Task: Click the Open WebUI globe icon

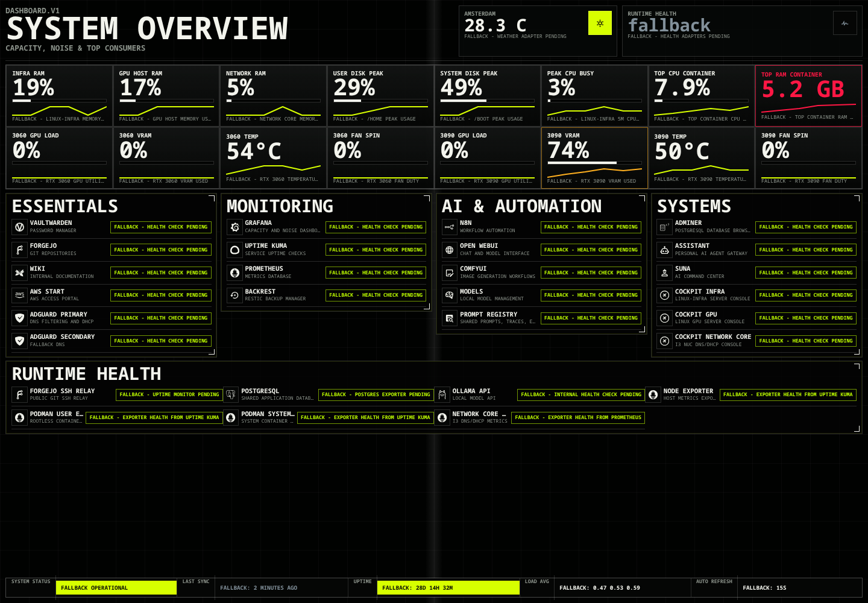Action: pyautogui.click(x=450, y=250)
